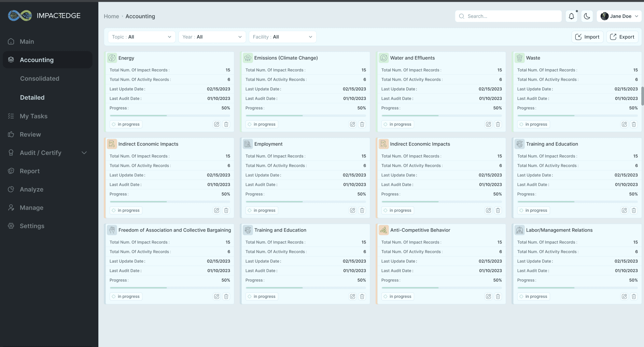Open Main in the sidebar
The image size is (644, 347).
click(47, 42)
